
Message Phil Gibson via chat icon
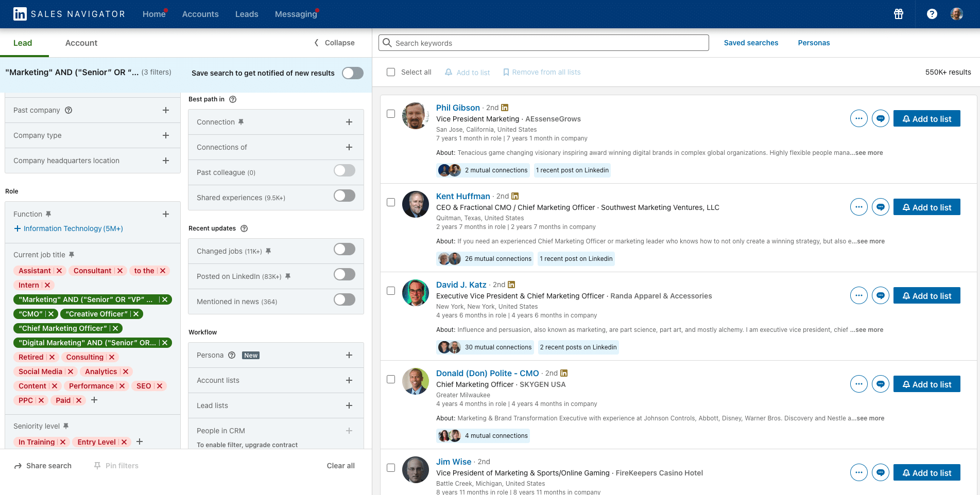881,118
